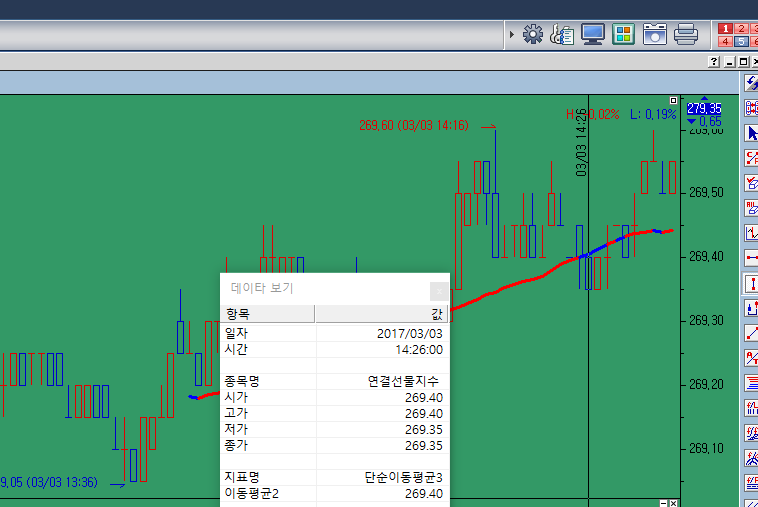Capture the screen with the camera icon
758x507 pixels.
(655, 34)
